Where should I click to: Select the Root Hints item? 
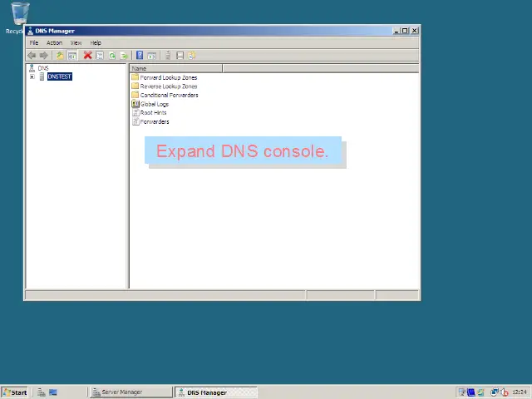tap(153, 113)
